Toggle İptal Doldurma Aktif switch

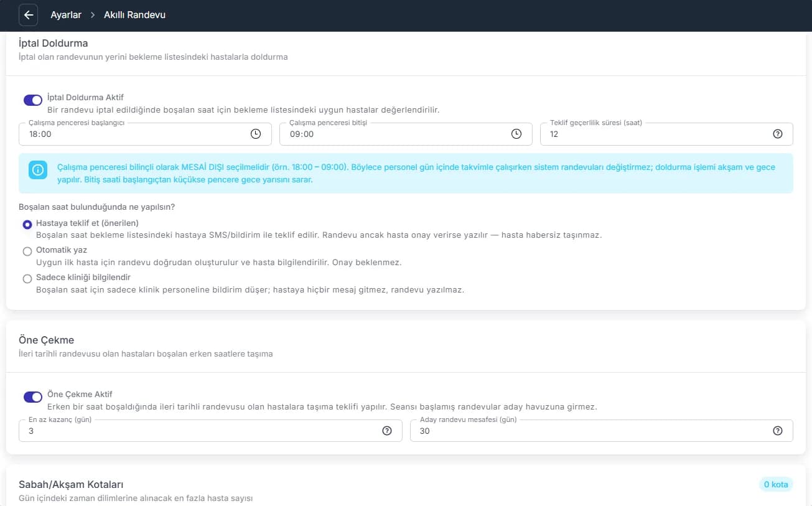coord(33,100)
